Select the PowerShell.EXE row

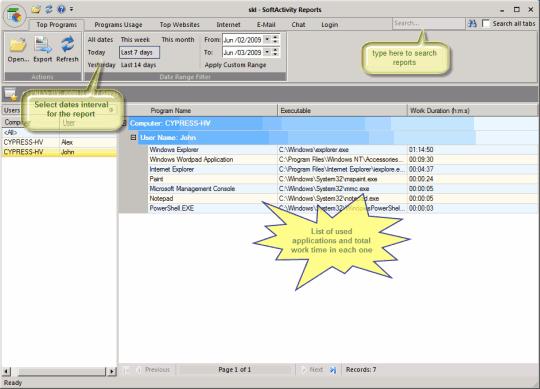[x=343, y=208]
